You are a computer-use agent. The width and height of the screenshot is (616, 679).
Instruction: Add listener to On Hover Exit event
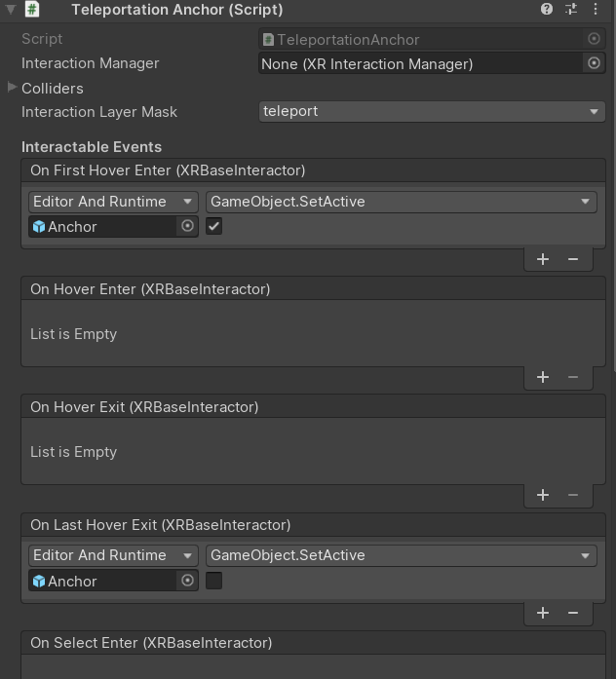pos(543,495)
